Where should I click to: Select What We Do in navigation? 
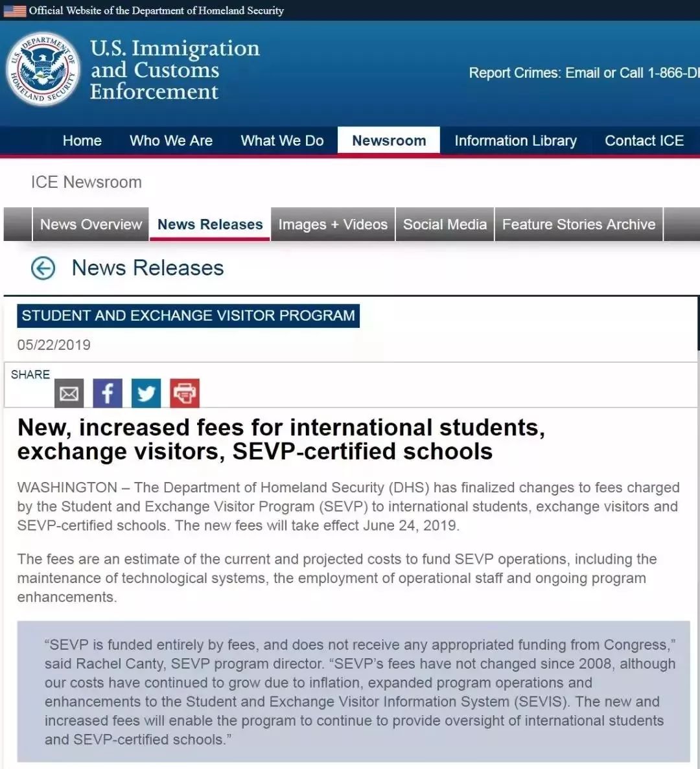(x=282, y=141)
